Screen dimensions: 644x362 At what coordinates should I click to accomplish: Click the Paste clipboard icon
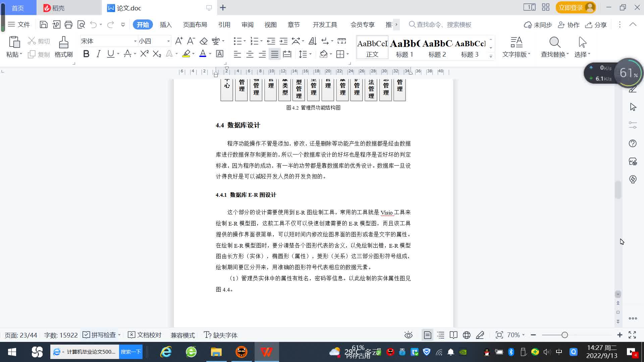click(14, 42)
